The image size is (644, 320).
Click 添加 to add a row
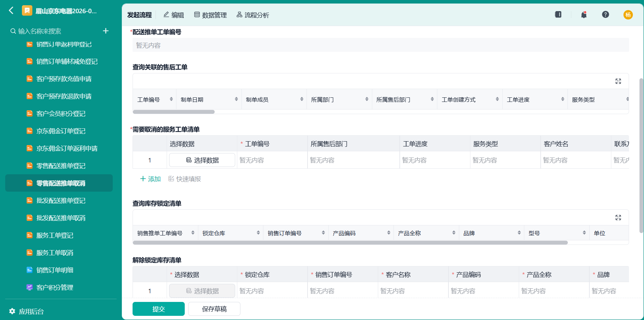(150, 179)
